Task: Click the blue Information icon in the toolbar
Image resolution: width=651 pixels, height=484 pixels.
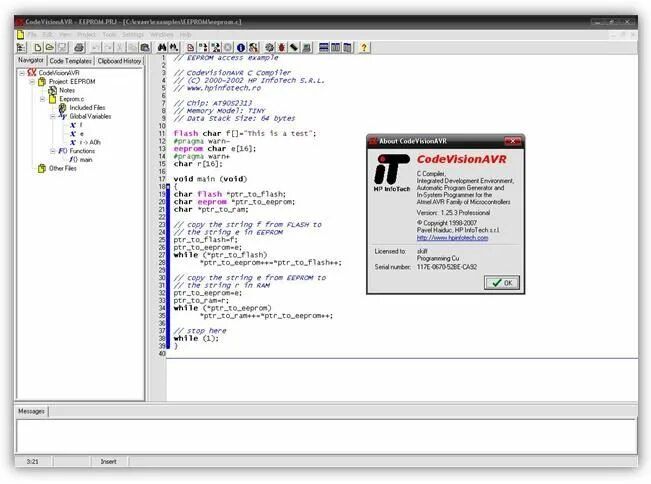Action: coord(241,48)
